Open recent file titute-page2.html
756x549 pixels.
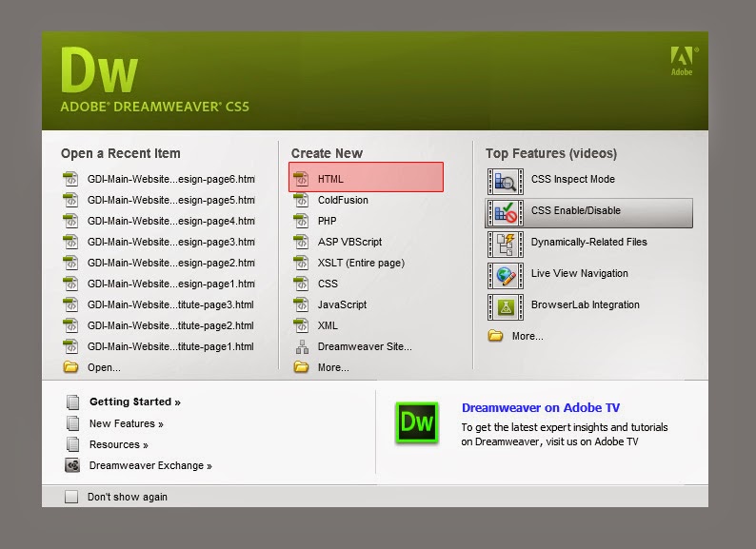[170, 325]
